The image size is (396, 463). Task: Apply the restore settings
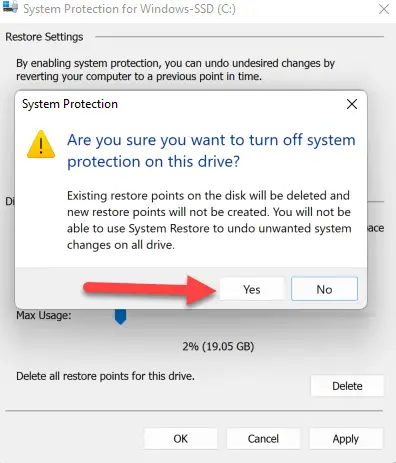click(x=346, y=439)
